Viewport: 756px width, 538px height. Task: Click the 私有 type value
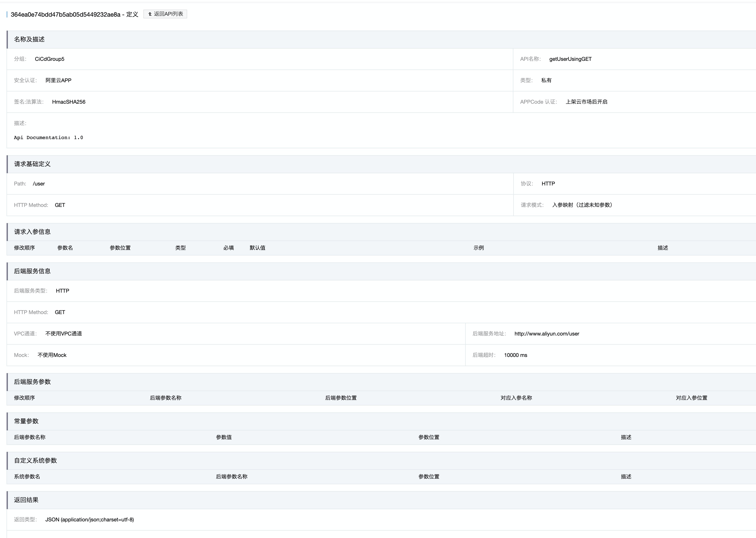[x=546, y=80]
